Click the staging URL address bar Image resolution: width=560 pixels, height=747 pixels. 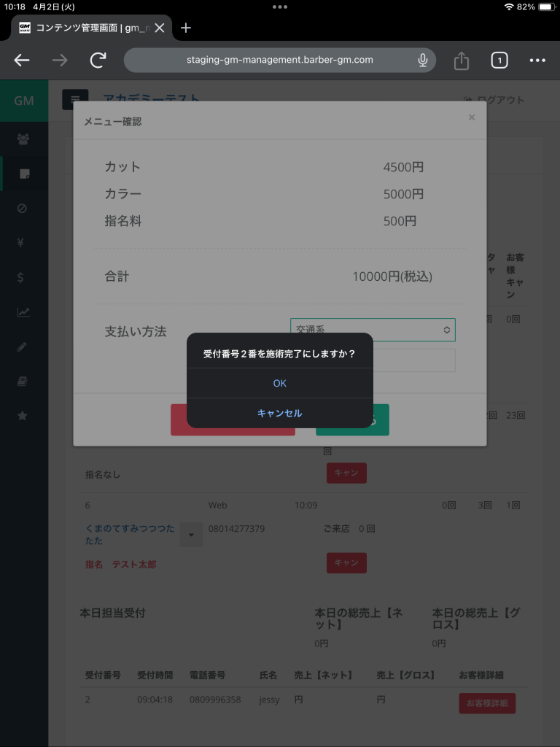click(x=280, y=60)
